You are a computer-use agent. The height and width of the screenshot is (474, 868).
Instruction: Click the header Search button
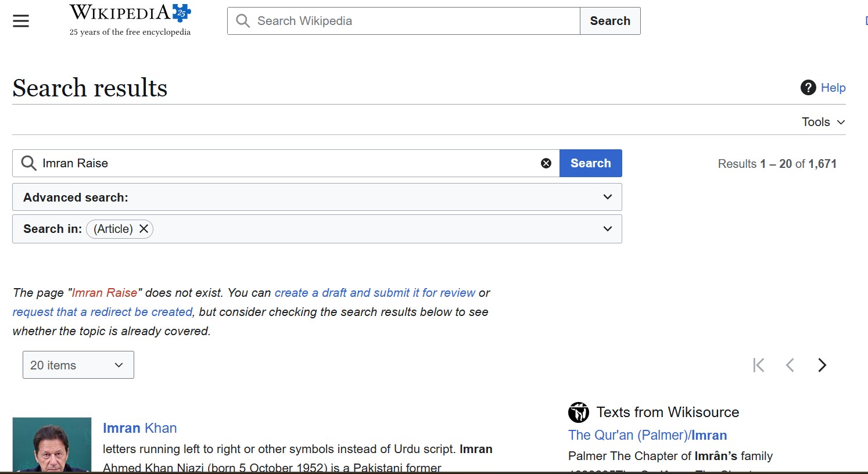point(609,21)
